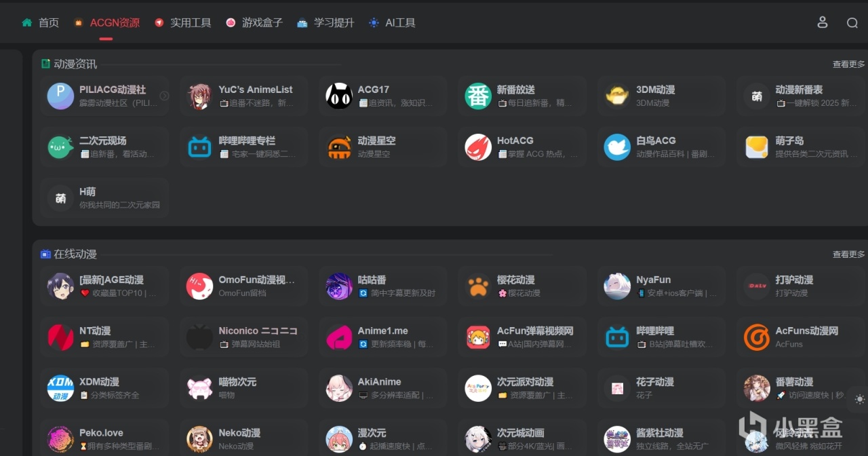This screenshot has width=868, height=456.
Task: Click 二次元现场 green icon
Action: (60, 147)
